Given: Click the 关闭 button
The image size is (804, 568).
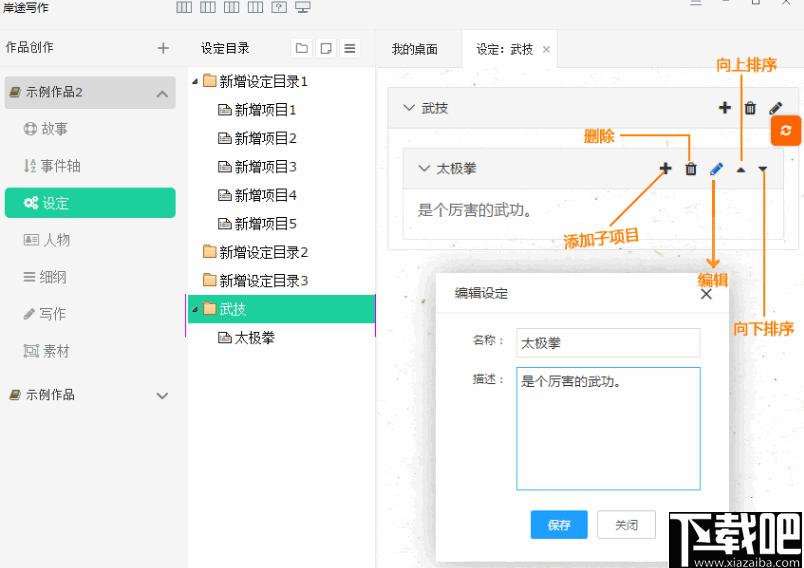Looking at the screenshot, I should tap(626, 524).
